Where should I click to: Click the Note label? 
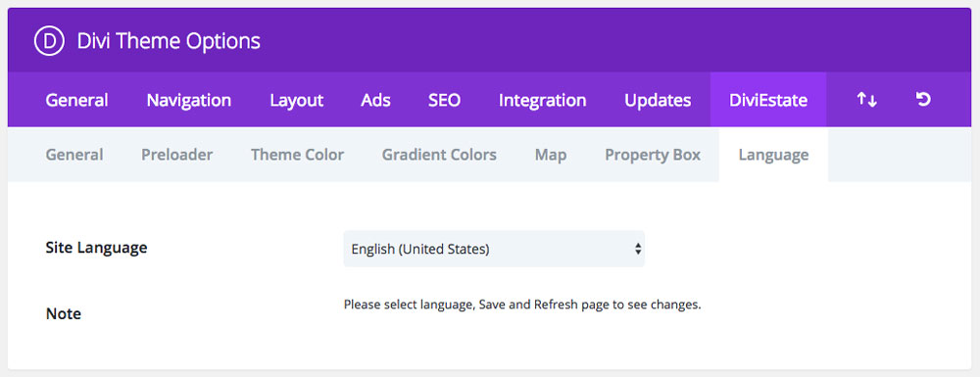pos(64,313)
